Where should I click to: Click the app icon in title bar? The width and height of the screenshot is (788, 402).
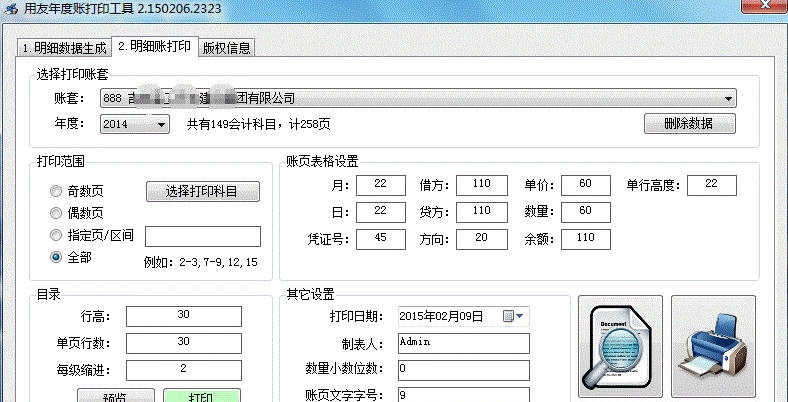tap(11, 9)
